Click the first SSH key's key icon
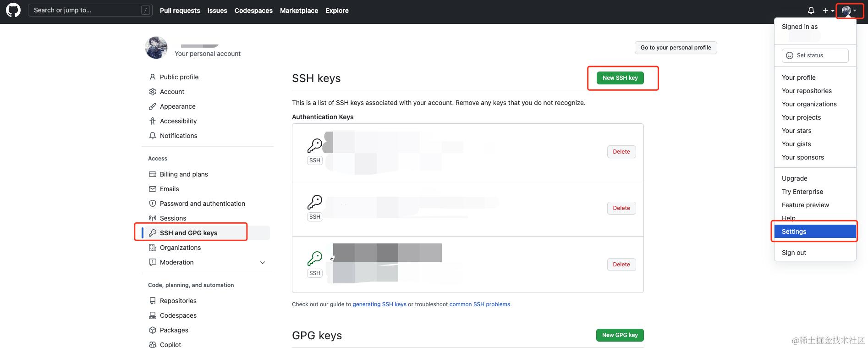 tap(315, 146)
